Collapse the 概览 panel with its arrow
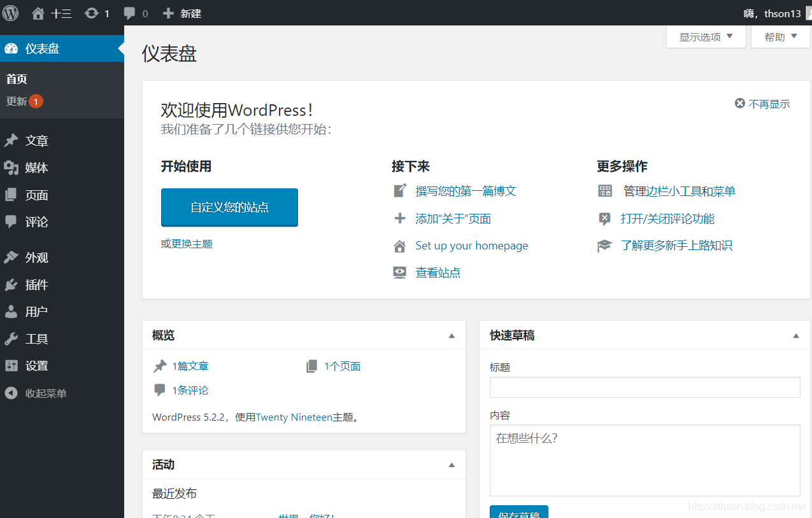Viewport: 812px width, 518px height. [452, 335]
